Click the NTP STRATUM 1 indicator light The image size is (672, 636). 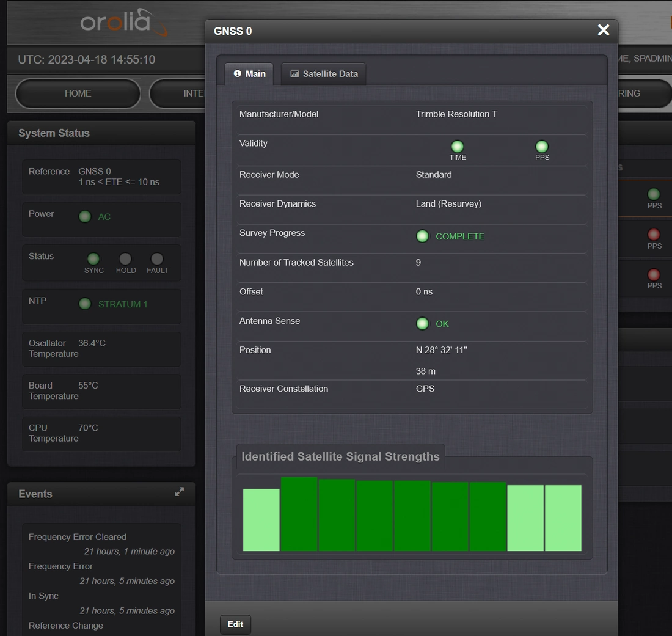tap(85, 304)
